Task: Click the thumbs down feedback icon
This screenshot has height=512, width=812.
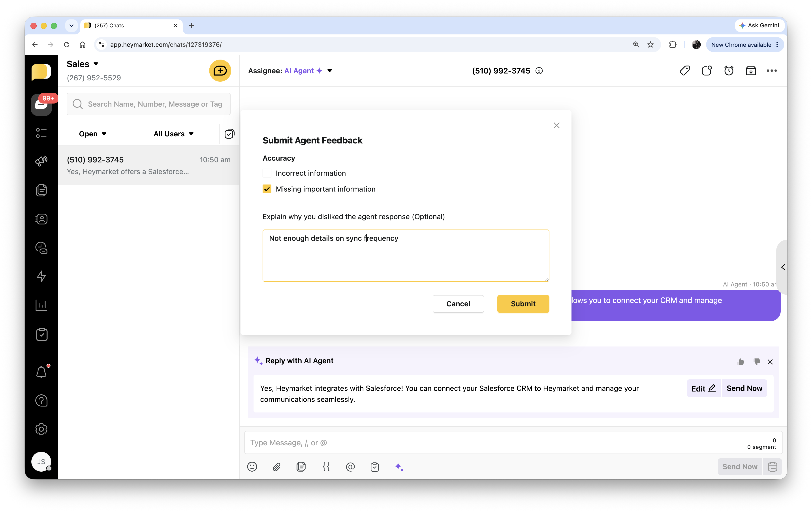Action: click(x=757, y=361)
